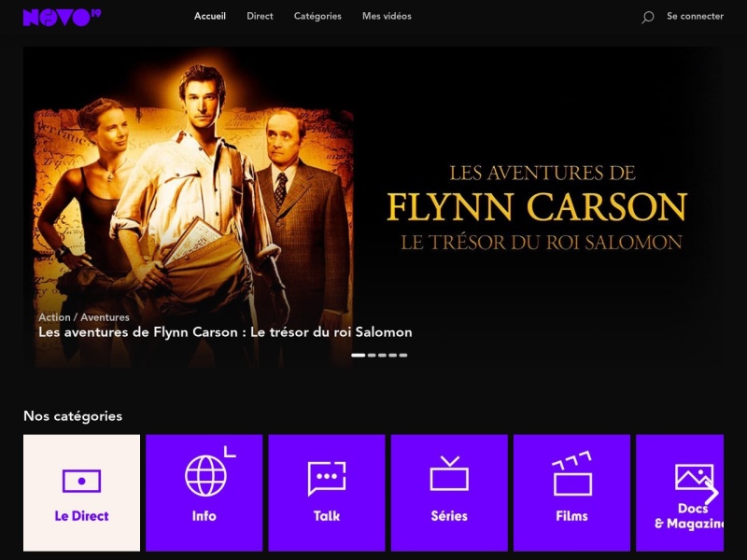This screenshot has height=560, width=747.
Task: Open the Le Direct category tile
Action: coord(81,493)
